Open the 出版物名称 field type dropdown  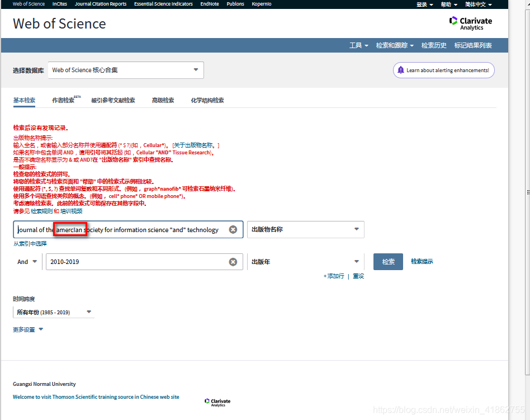tap(306, 229)
